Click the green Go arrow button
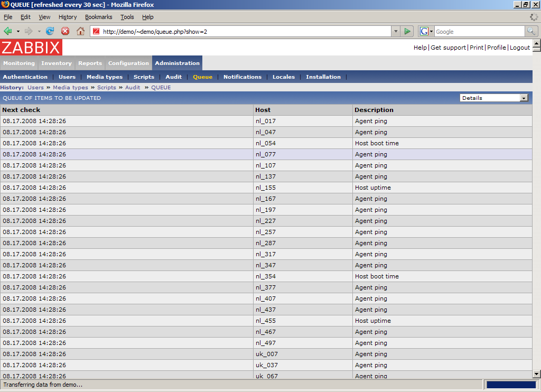This screenshot has width=541, height=392. 407,31
